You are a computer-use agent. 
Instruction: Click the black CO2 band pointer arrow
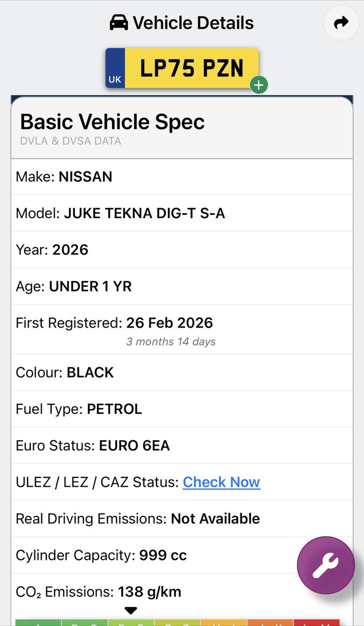131,610
